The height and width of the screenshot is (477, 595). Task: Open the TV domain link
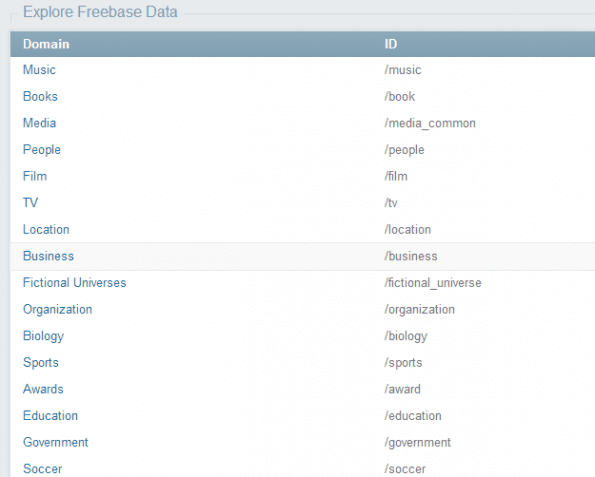tap(30, 203)
